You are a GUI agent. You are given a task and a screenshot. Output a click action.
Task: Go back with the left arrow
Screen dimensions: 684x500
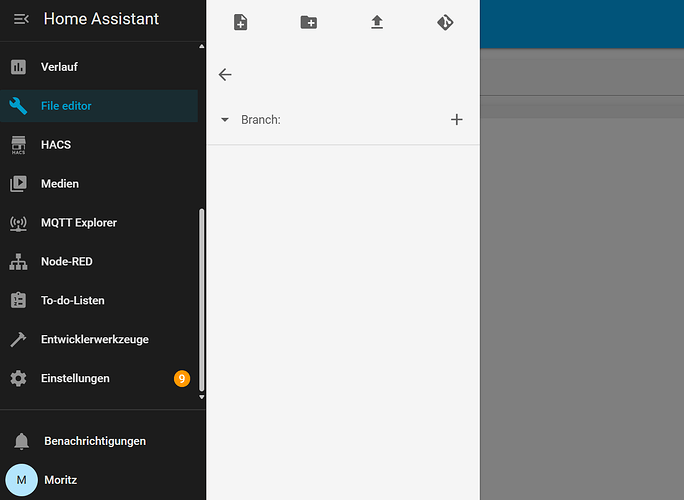coord(225,75)
